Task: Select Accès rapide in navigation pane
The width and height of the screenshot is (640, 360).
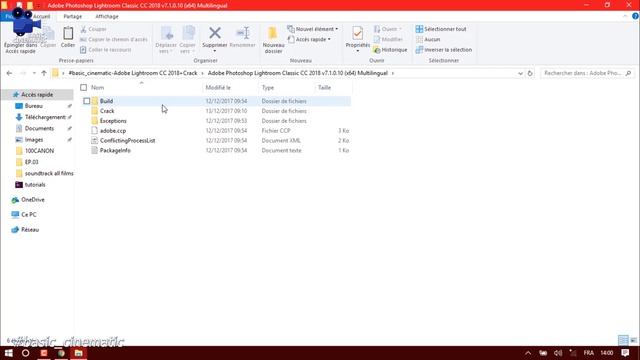Action: click(x=37, y=95)
